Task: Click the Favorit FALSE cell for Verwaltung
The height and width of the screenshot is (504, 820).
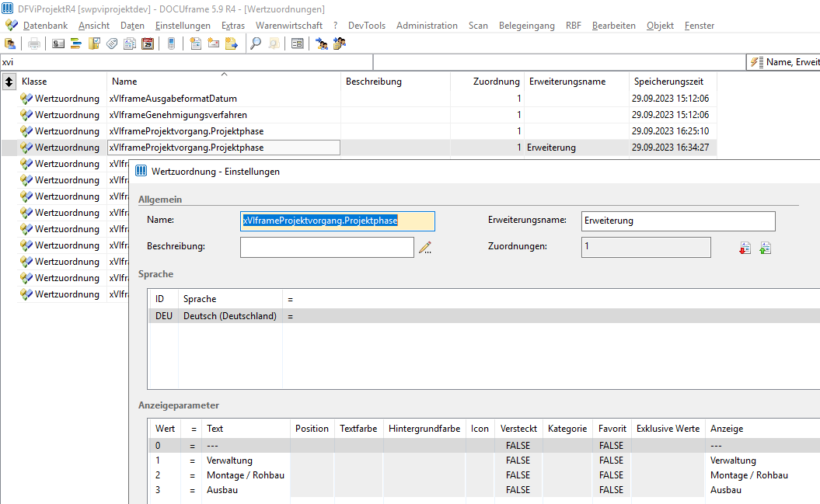Action: point(612,461)
